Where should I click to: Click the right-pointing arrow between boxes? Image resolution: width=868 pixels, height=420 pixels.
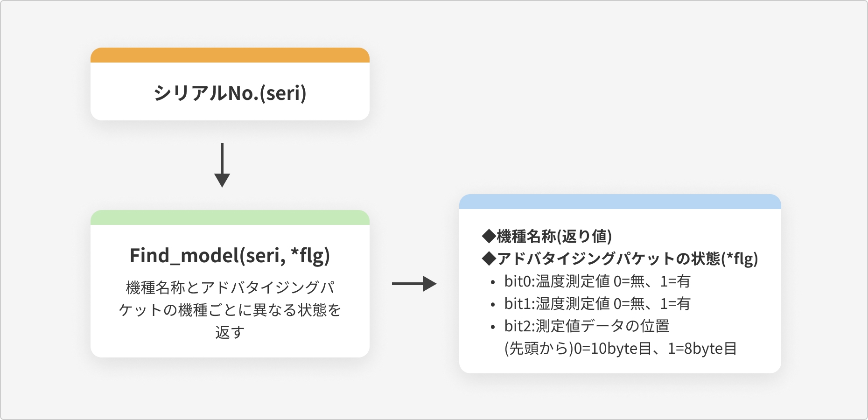414,284
